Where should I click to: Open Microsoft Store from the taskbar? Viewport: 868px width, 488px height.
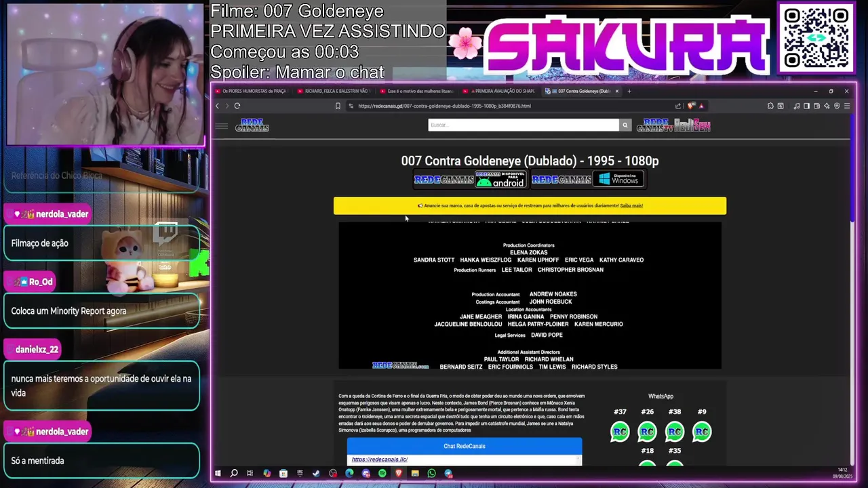click(x=283, y=473)
